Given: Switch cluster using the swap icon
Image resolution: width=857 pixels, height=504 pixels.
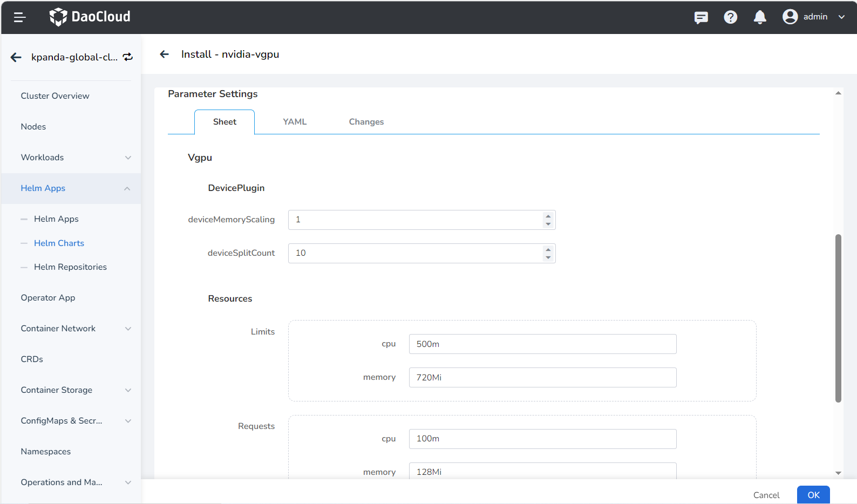Looking at the screenshot, I should [128, 57].
